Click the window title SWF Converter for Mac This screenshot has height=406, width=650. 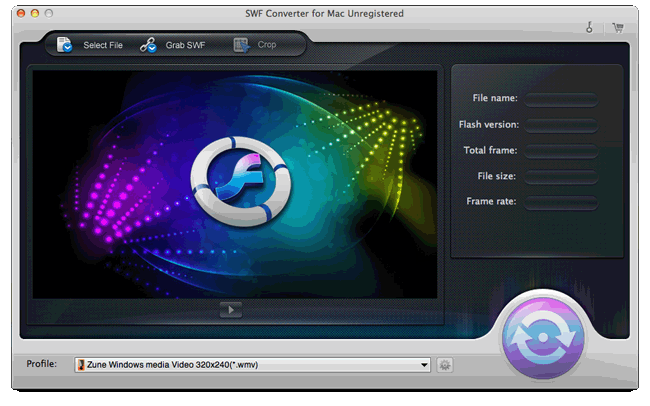[x=324, y=14]
